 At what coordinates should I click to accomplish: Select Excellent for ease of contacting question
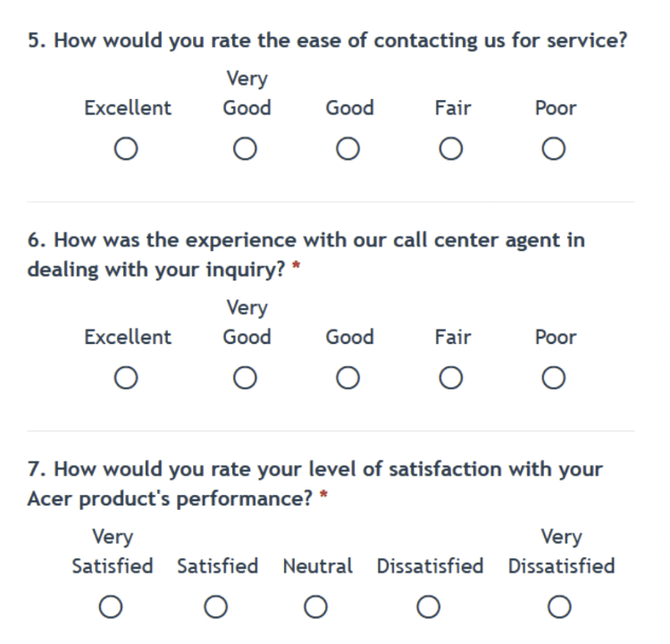126,148
